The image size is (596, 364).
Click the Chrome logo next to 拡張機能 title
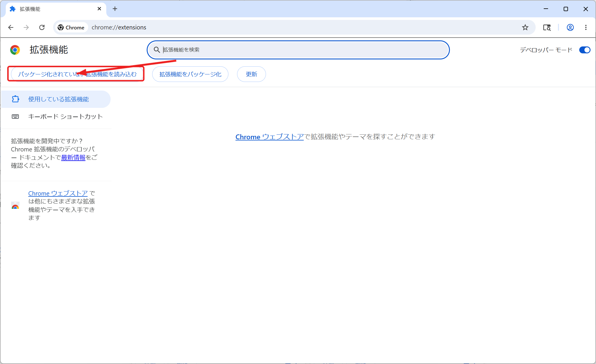15,50
